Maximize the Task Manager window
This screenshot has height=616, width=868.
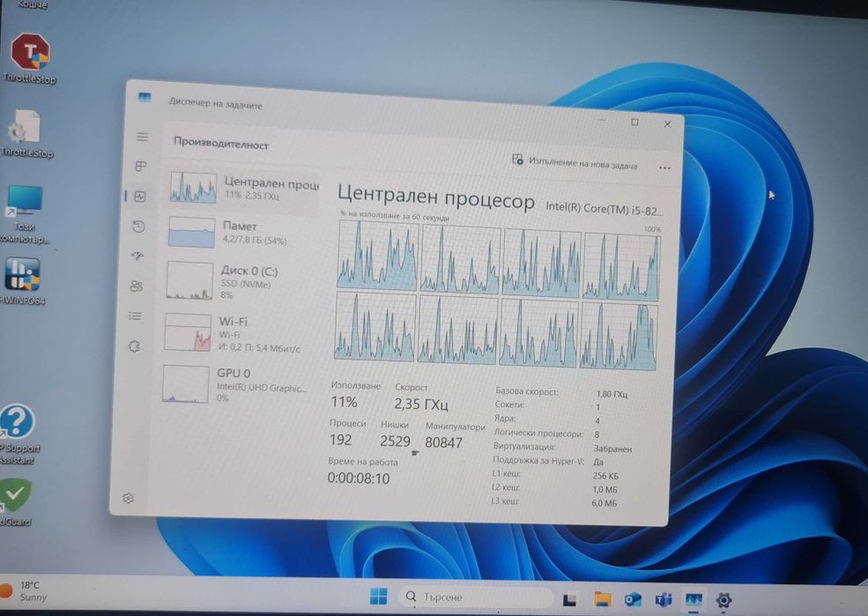(635, 122)
